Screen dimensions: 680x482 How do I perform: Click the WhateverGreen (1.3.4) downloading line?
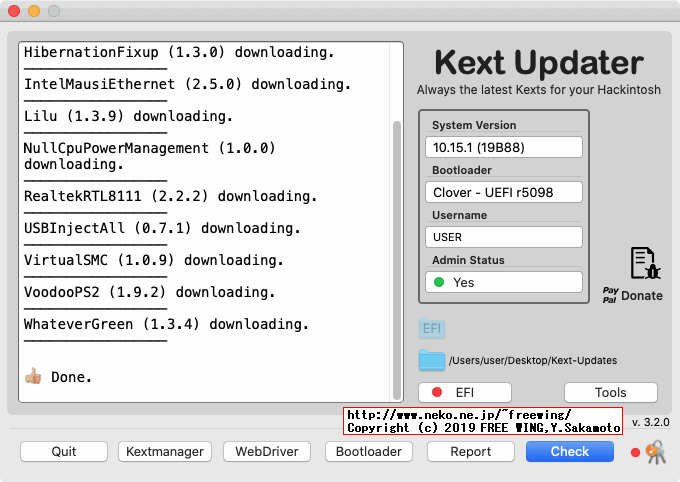click(166, 324)
